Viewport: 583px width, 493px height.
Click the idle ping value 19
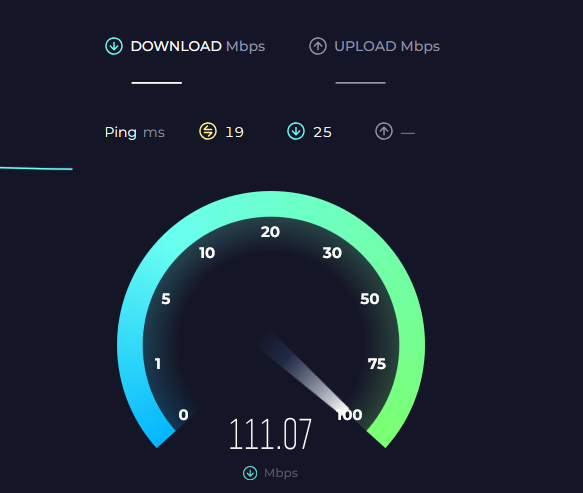[x=234, y=132]
